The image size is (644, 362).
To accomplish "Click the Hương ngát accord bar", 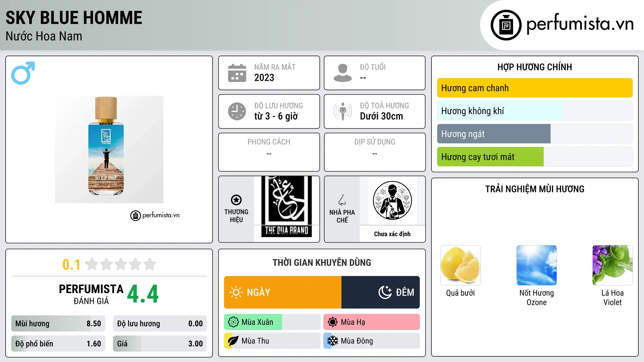I will pyautogui.click(x=535, y=134).
